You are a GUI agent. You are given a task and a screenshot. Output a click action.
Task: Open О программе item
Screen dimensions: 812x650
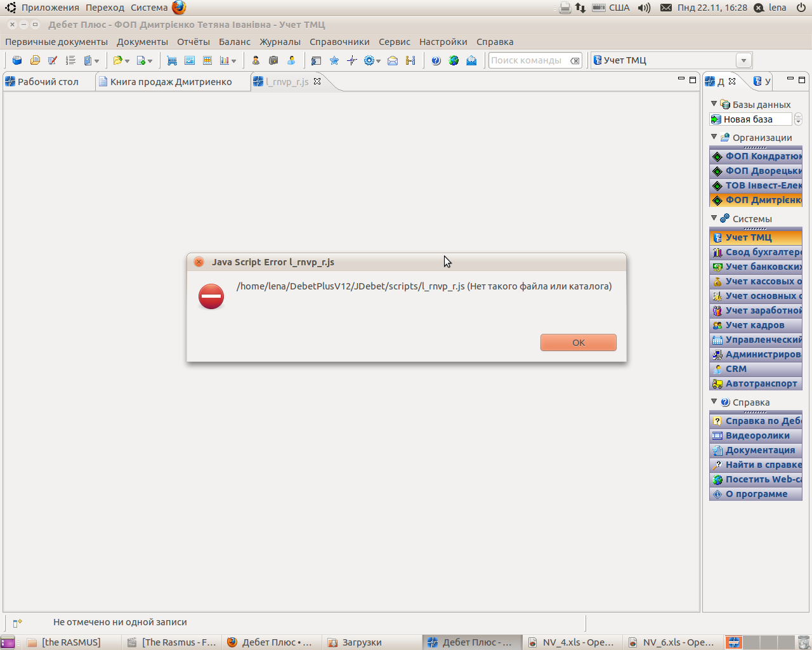click(756, 494)
